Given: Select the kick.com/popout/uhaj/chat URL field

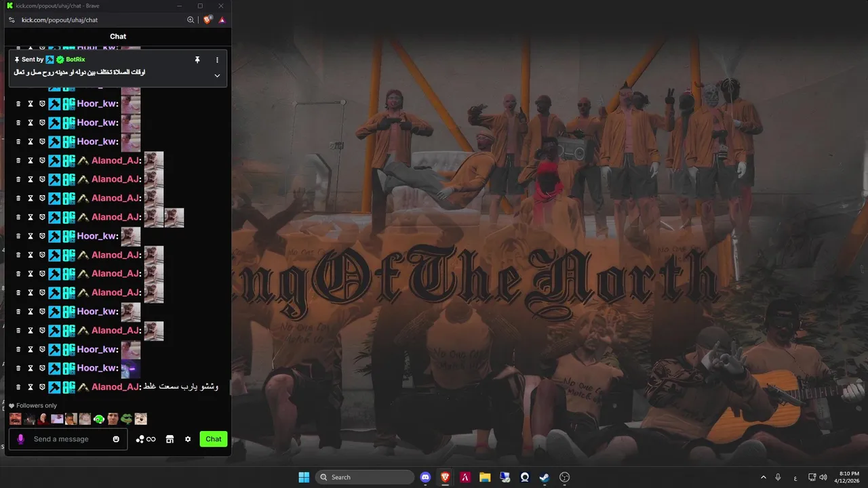Looking at the screenshot, I should coord(60,20).
